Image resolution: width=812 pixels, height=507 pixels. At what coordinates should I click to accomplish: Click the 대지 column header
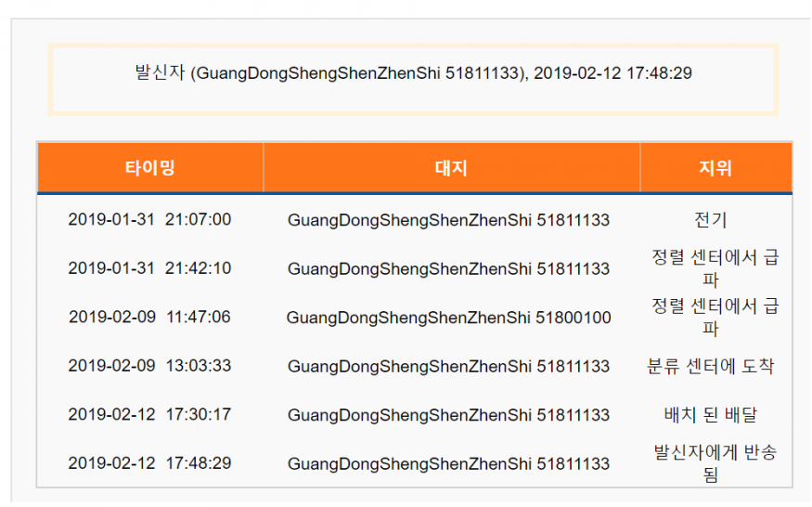coord(451,168)
